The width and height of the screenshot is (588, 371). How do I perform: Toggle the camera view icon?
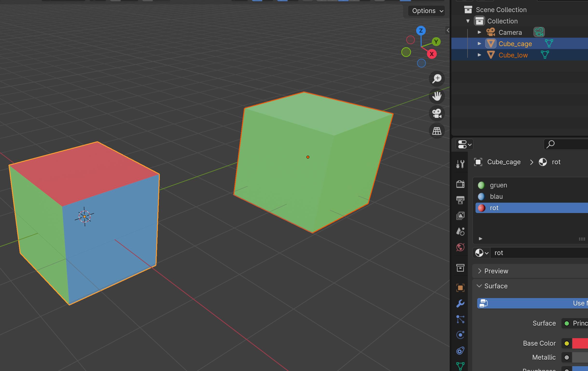coord(437,114)
